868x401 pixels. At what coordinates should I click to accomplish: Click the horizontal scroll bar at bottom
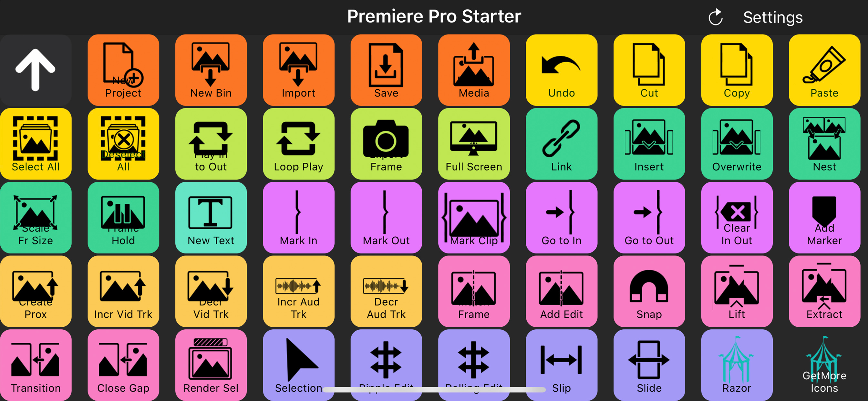pyautogui.click(x=434, y=390)
